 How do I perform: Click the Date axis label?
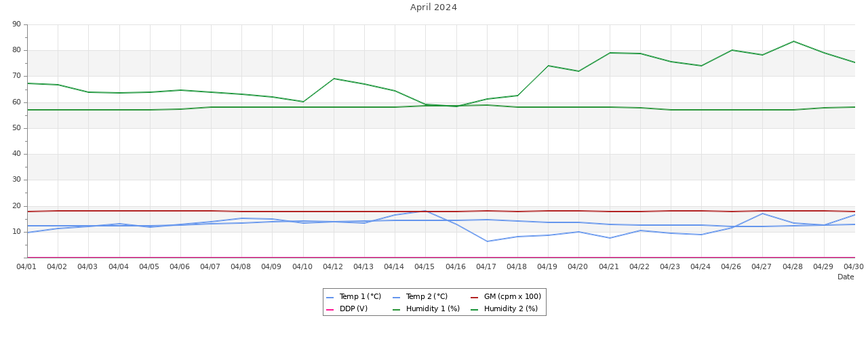point(846,277)
